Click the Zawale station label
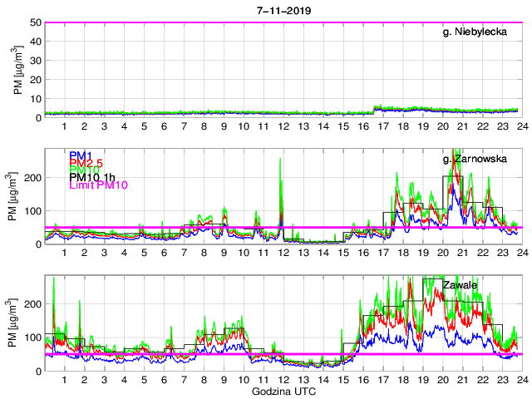The height and width of the screenshot is (399, 532). pyautogui.click(x=460, y=285)
